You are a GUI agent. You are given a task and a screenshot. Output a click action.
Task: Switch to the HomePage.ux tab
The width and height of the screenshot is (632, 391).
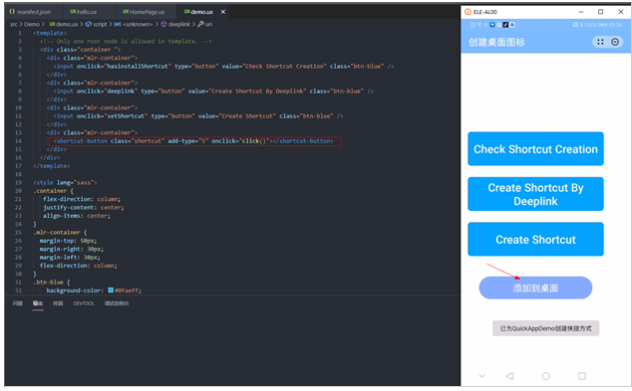point(144,12)
